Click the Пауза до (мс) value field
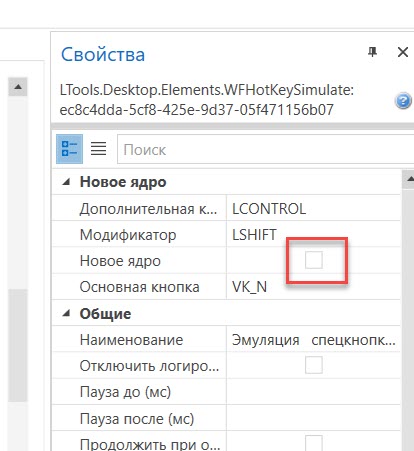414x451 pixels. 313,392
